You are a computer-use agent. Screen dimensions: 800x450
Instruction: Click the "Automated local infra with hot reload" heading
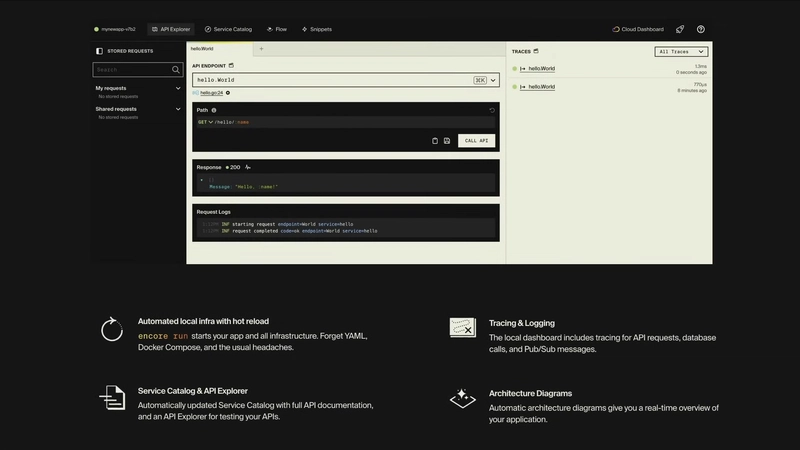[203, 321]
